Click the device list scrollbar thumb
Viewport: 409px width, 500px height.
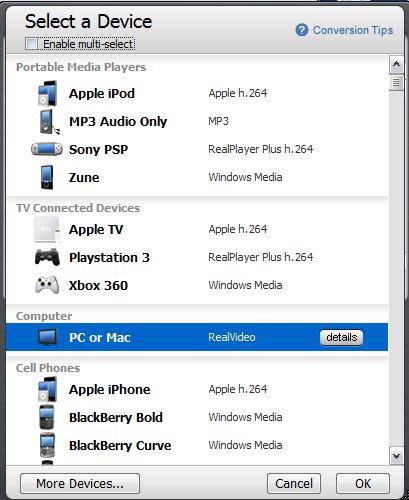click(x=396, y=82)
